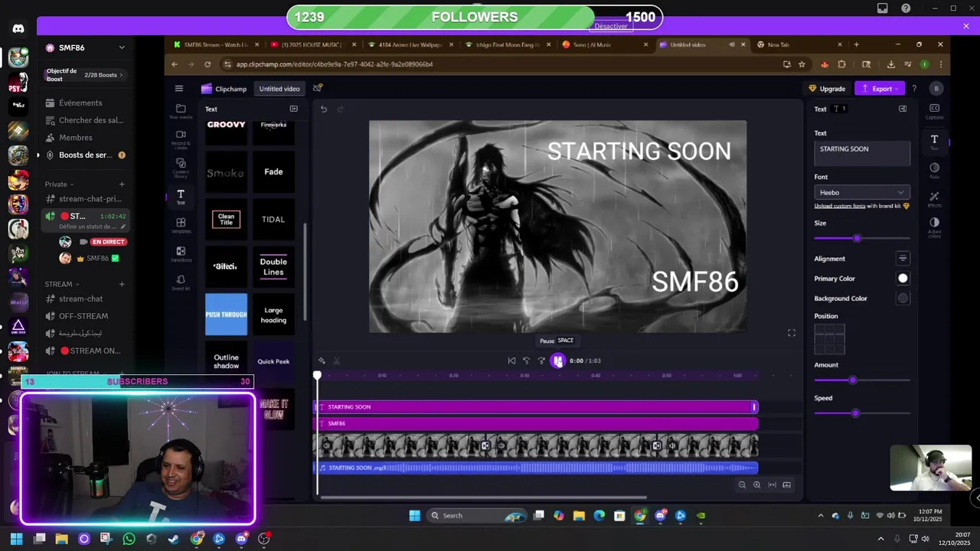
Task: Click the Désactiver button on followers bar
Action: pos(611,26)
